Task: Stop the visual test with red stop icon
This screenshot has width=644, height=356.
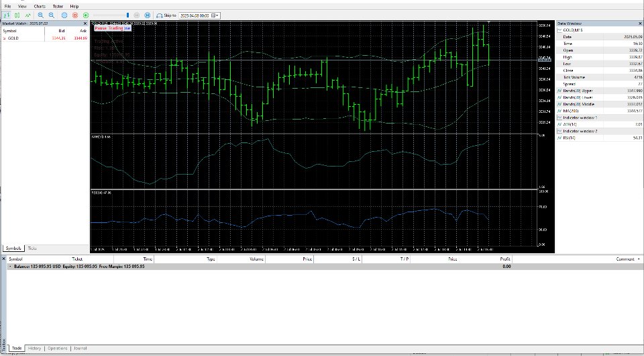Action: point(75,15)
